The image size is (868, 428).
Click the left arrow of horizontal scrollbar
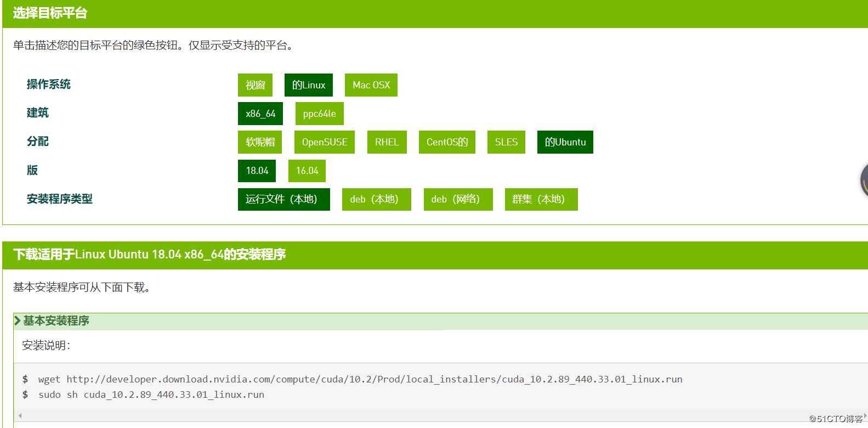20,415
